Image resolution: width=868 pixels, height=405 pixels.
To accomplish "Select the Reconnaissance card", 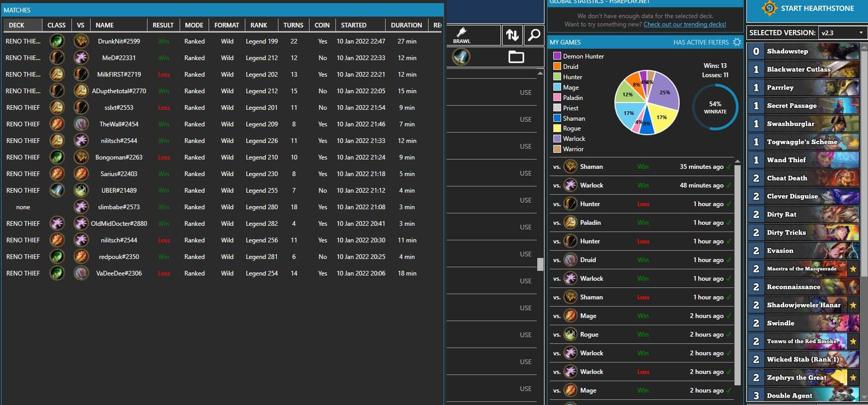I will coord(803,287).
